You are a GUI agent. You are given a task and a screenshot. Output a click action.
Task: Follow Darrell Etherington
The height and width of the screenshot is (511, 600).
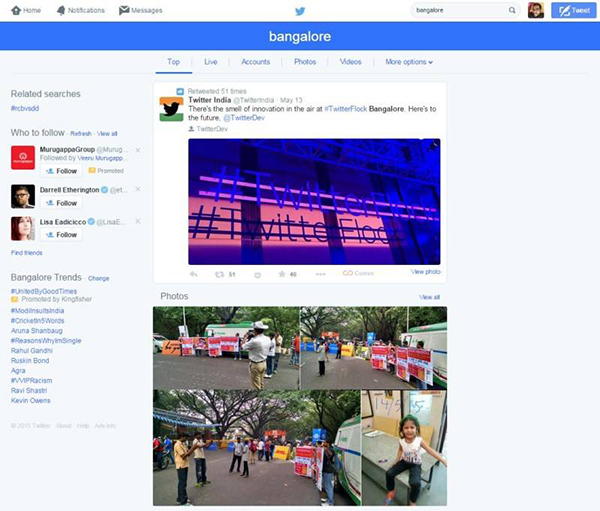point(61,203)
